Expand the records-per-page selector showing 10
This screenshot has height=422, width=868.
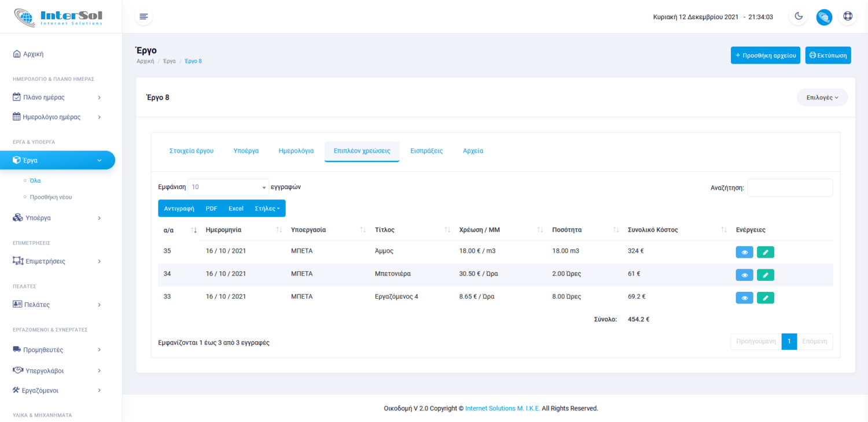click(228, 187)
